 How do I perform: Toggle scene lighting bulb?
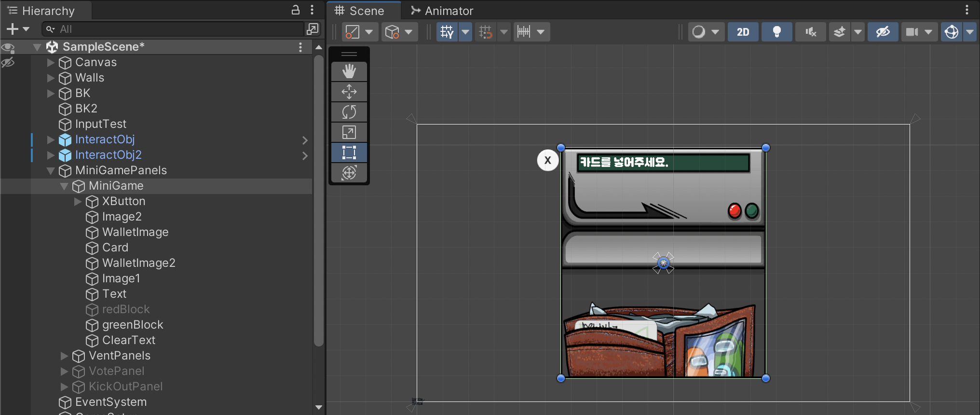click(x=777, y=32)
